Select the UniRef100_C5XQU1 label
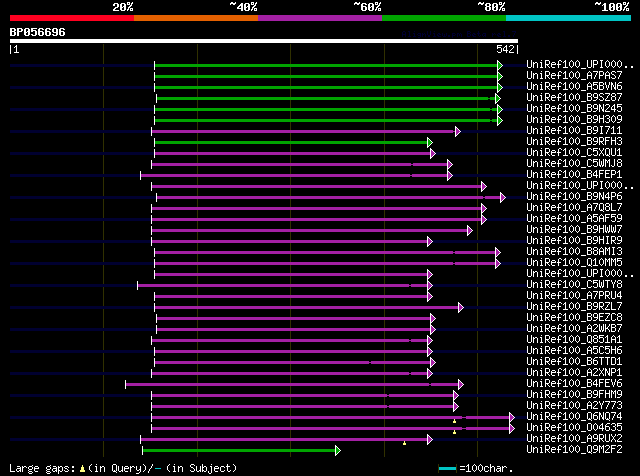Image resolution: width=640 pixels, height=476 pixels. coord(574,153)
